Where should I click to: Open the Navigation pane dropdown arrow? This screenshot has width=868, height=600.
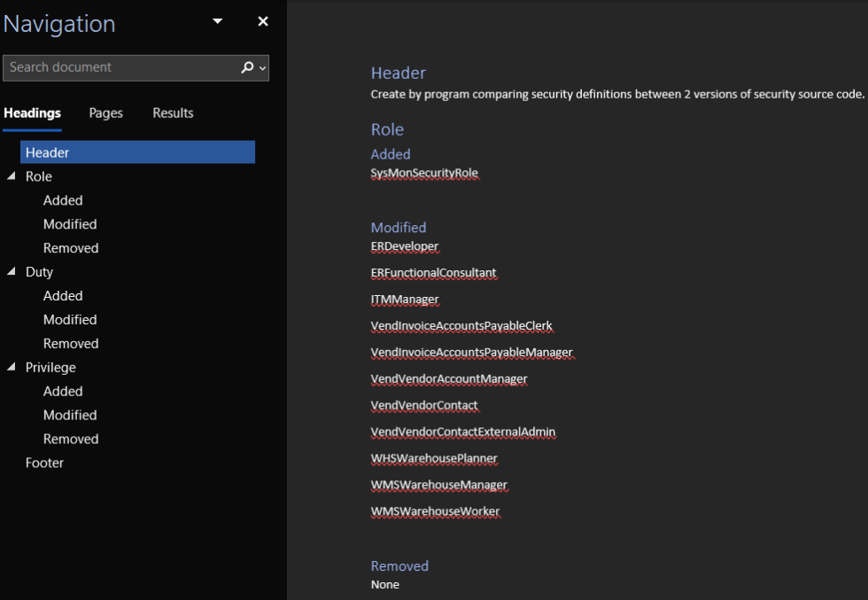(x=216, y=21)
